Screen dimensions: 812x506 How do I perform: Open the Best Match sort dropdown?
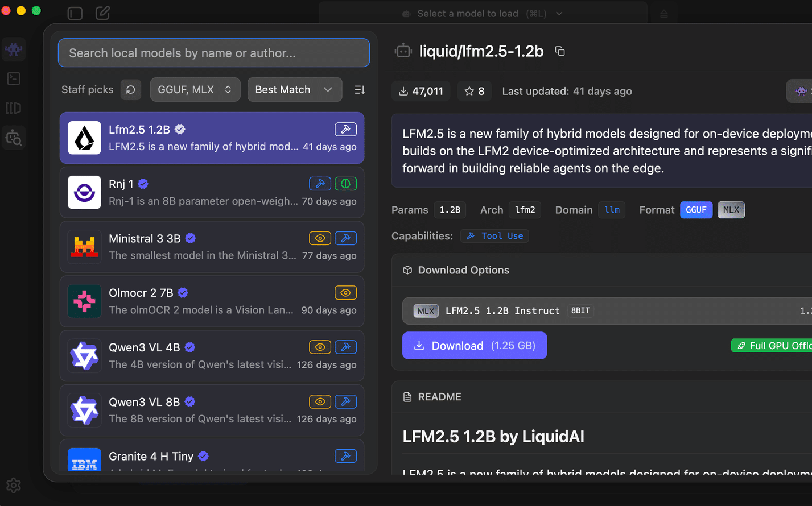click(295, 90)
